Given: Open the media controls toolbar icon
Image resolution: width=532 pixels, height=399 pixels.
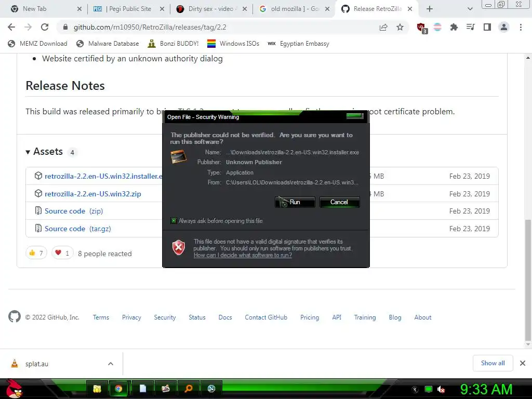Looking at the screenshot, I should coord(471,27).
